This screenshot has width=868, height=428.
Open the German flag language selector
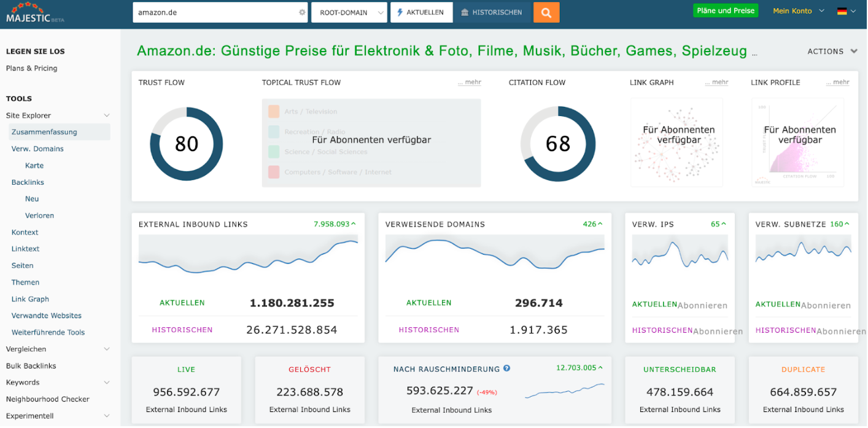[x=846, y=11]
